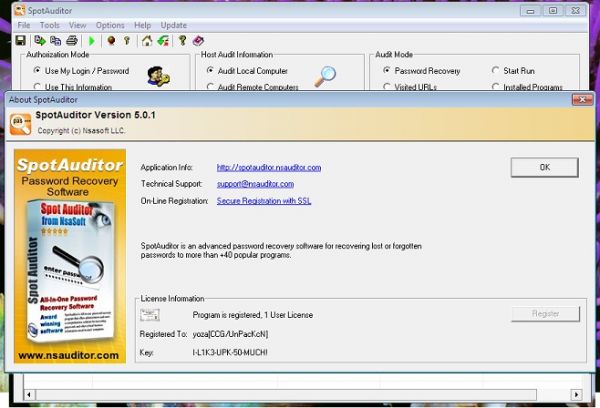Image resolution: width=600 pixels, height=408 pixels.
Task: Click the horizontal scrollbar right arrow
Action: (x=576, y=395)
